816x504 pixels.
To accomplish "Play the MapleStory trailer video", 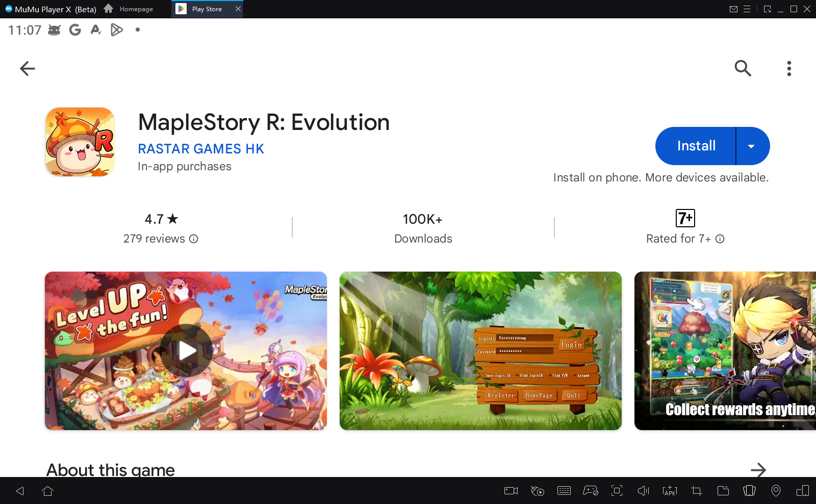I will coord(186,350).
